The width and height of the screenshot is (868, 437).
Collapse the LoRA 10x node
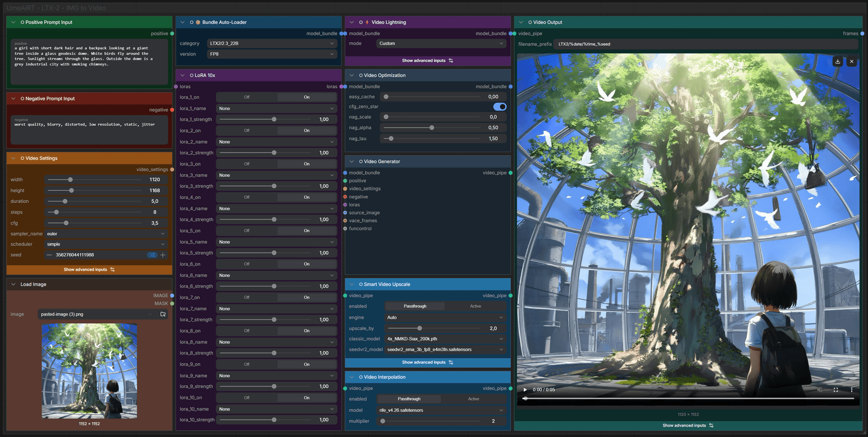point(183,75)
